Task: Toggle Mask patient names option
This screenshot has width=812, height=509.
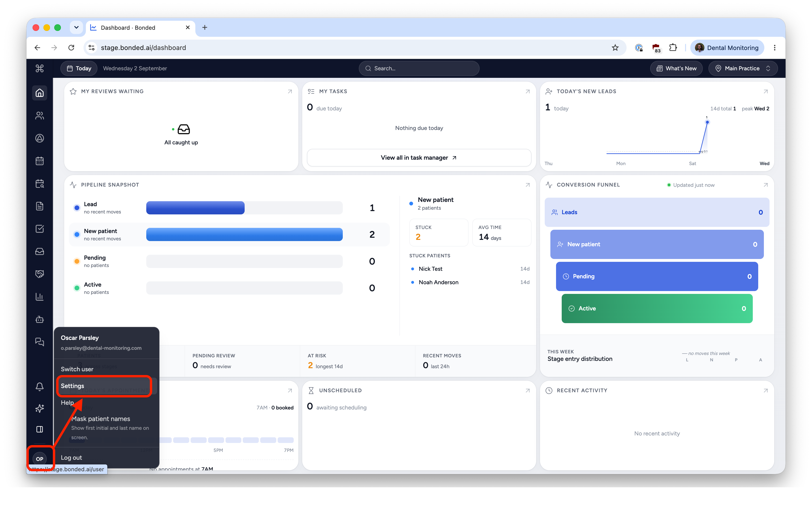Action: [x=106, y=428]
